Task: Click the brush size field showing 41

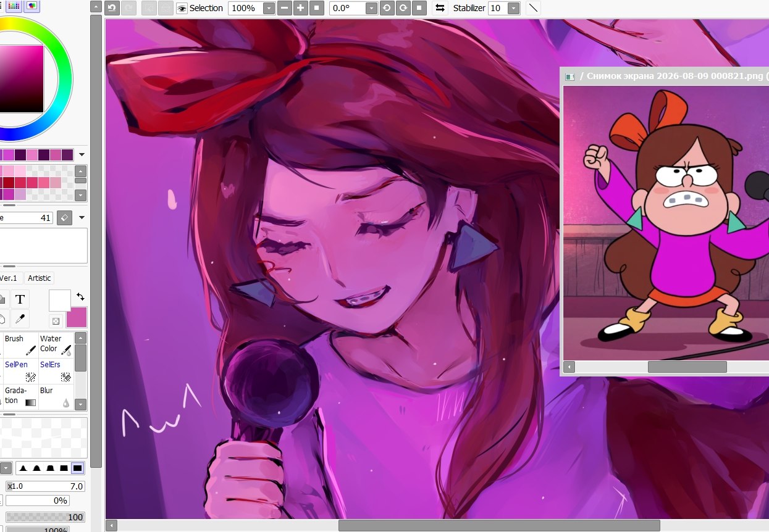Action: coord(27,218)
